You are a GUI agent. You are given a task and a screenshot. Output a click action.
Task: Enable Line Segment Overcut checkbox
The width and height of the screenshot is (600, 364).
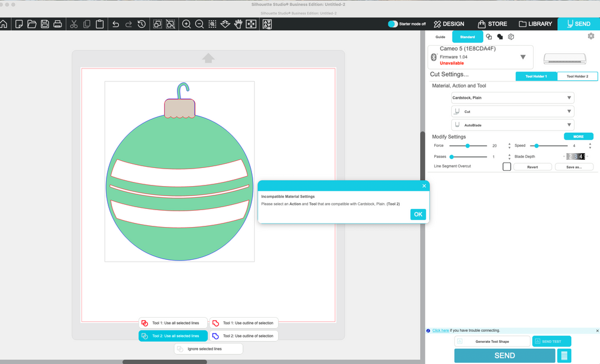pos(507,166)
